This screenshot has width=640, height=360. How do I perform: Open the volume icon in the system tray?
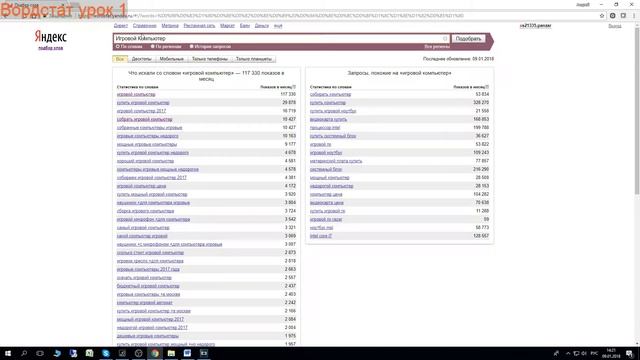[584, 353]
